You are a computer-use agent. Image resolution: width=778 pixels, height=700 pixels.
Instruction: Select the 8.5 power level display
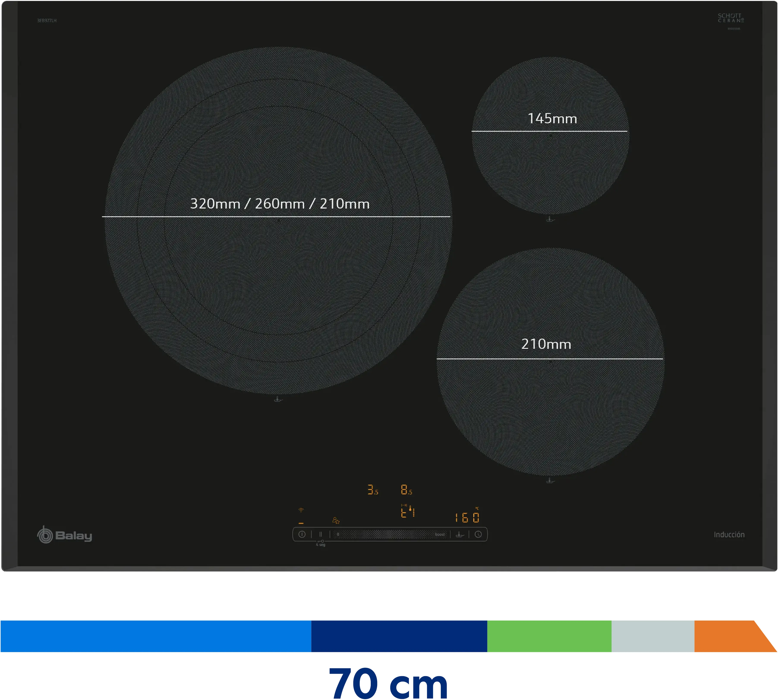click(x=406, y=490)
